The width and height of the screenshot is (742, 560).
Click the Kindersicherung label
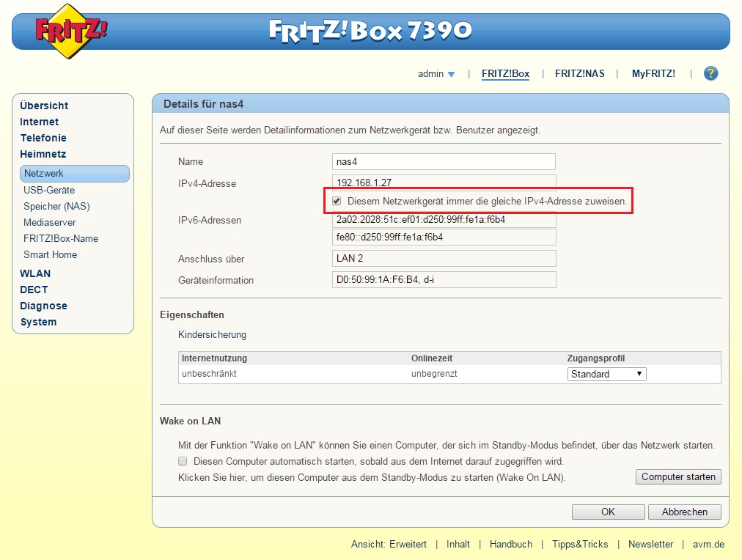tap(212, 334)
